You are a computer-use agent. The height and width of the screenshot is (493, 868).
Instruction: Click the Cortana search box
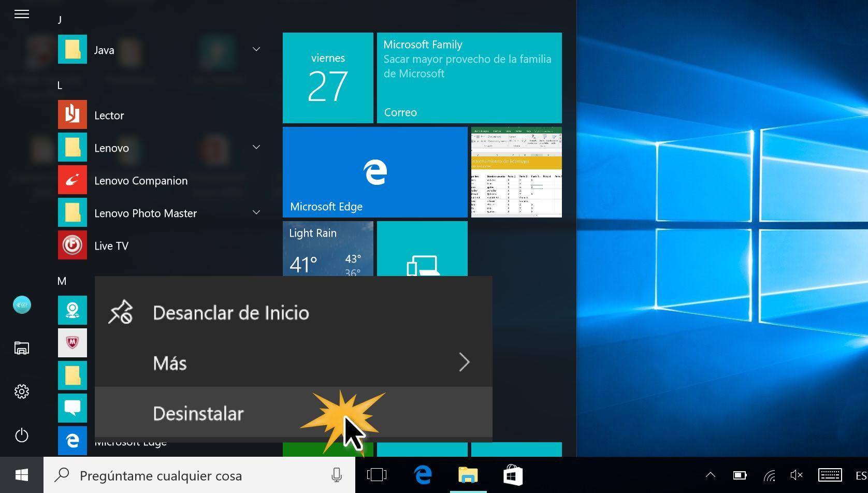[199, 475]
